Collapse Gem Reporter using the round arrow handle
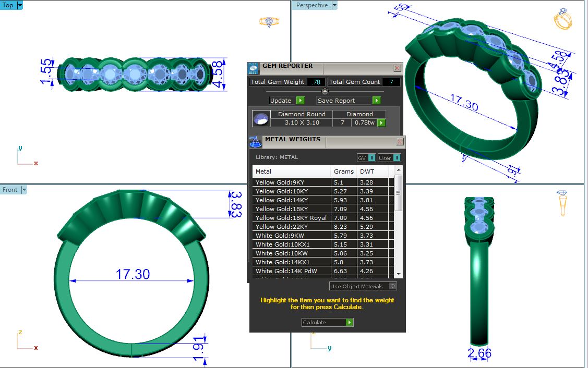588x368 pixels. [325, 91]
